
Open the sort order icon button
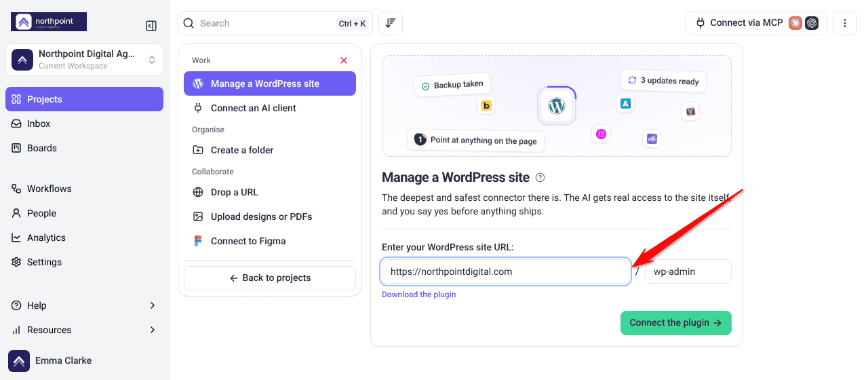coord(391,23)
